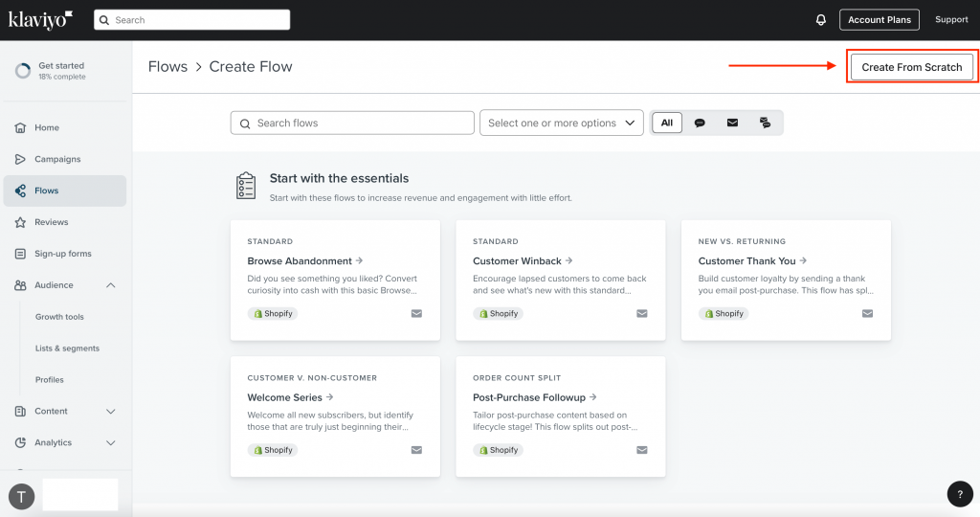
Task: Filter flows by SMS chat bubble icon
Action: (x=700, y=123)
